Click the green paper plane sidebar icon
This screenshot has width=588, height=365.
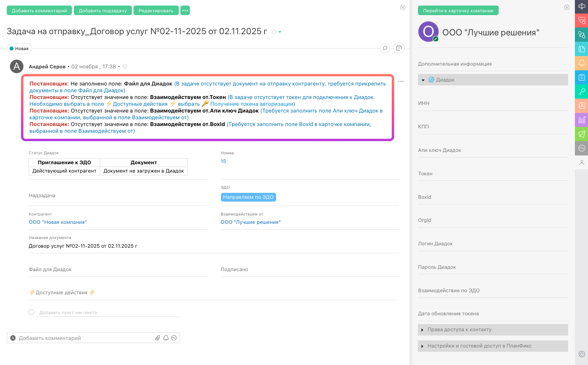582,134
